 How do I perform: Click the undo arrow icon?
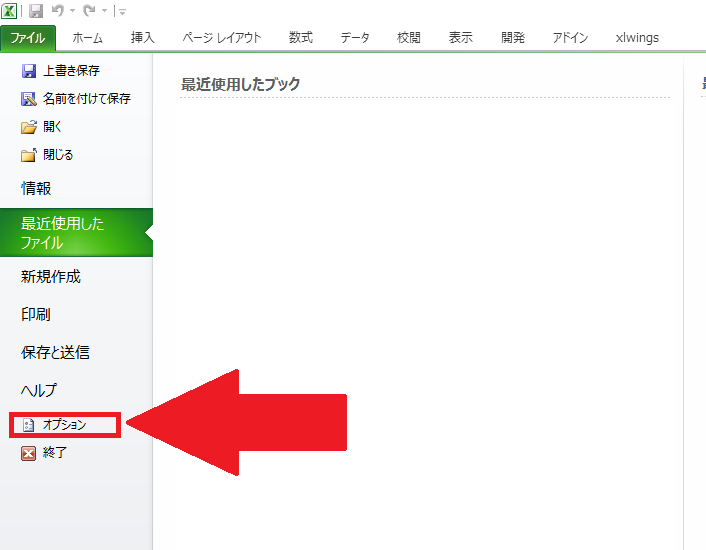[x=57, y=10]
